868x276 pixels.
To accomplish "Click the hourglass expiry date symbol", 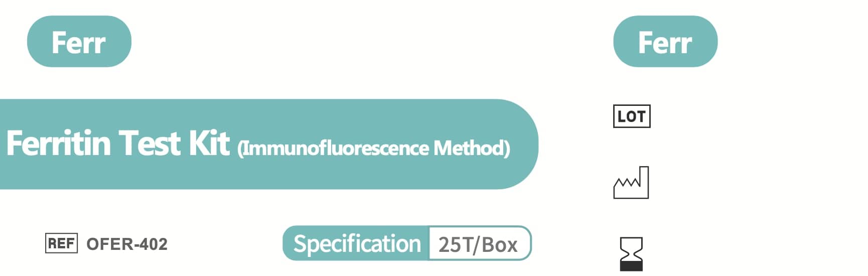I will (x=631, y=254).
